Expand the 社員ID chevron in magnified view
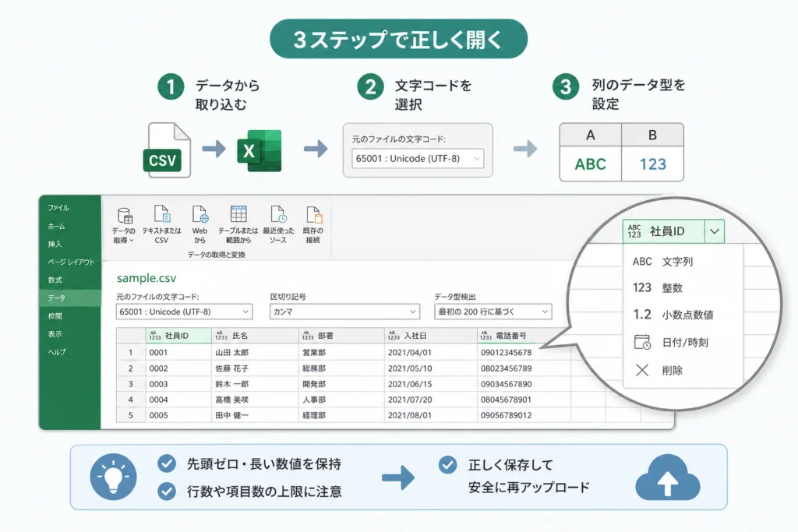This screenshot has height=532, width=798. (x=715, y=231)
